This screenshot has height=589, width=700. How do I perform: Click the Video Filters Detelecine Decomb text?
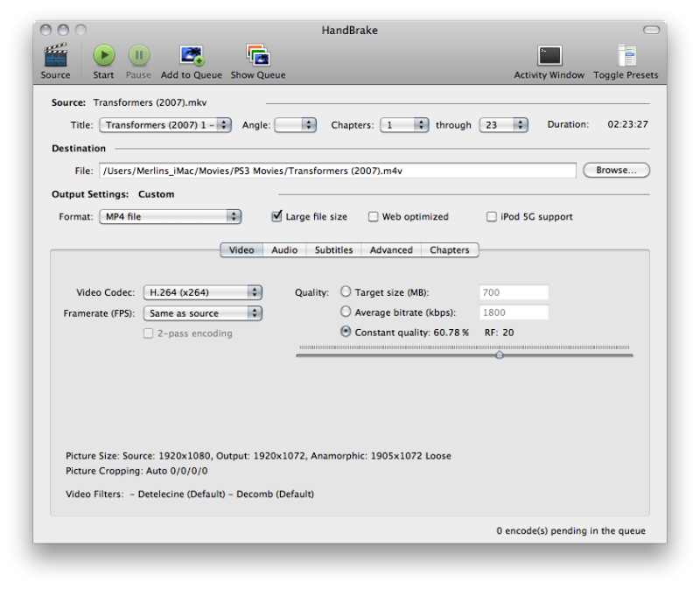click(x=190, y=494)
